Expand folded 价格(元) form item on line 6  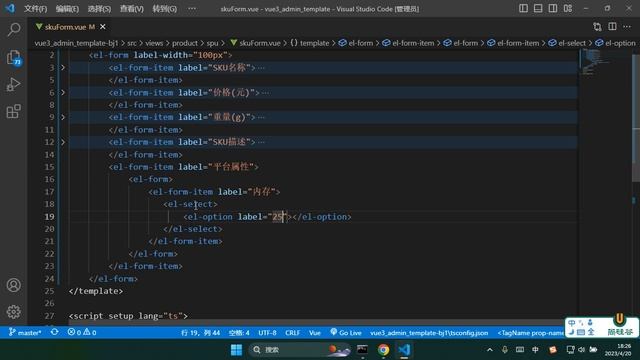[x=63, y=93]
